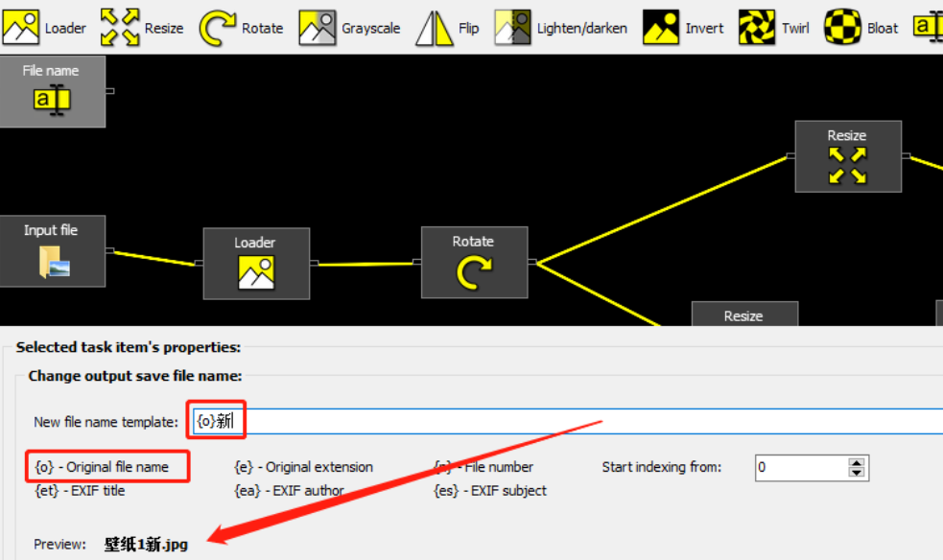The height and width of the screenshot is (560, 943).
Task: Select the upper Resize node with arrows
Action: (x=848, y=156)
